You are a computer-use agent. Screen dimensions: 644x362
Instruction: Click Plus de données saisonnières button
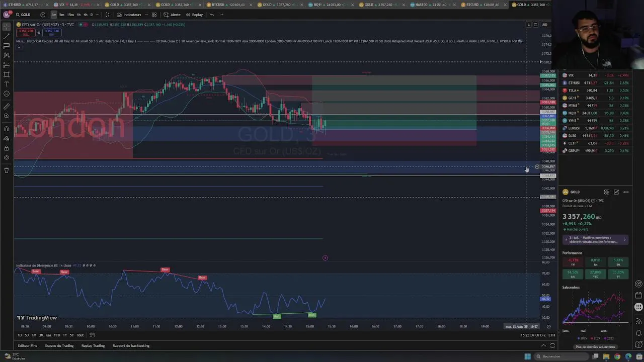(595, 347)
